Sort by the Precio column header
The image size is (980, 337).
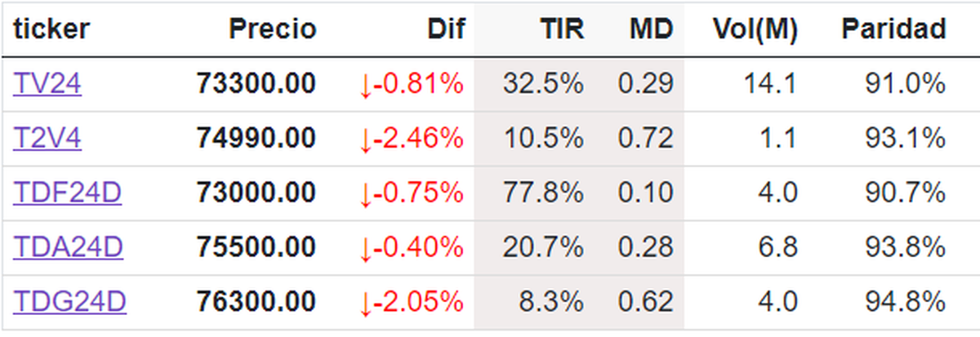[271, 29]
